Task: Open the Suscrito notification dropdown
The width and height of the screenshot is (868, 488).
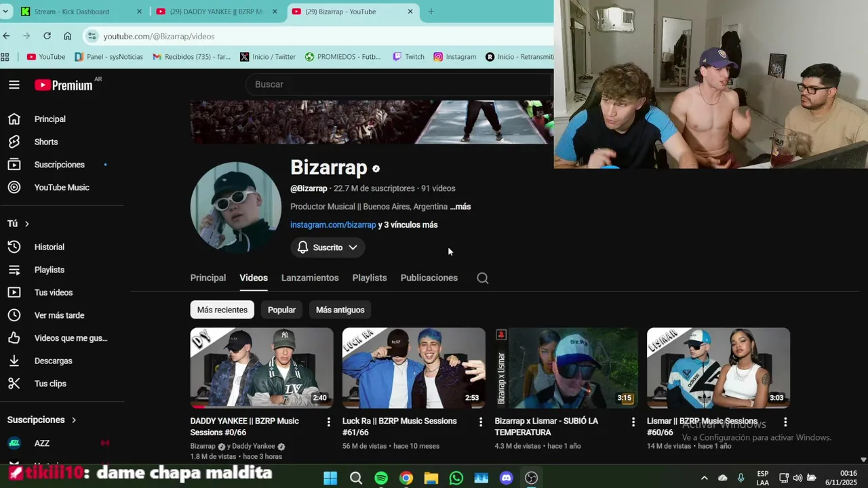Action: click(x=328, y=247)
